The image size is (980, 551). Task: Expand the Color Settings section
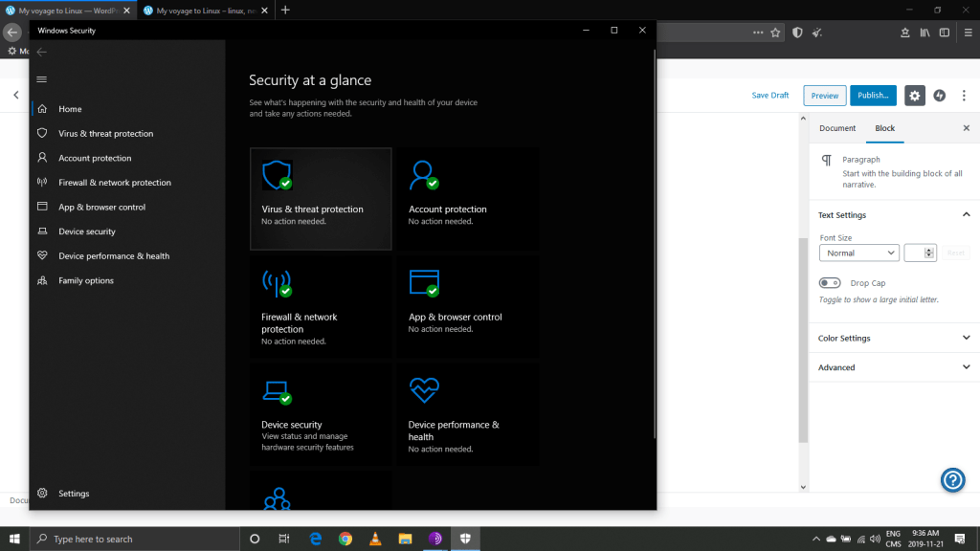point(894,339)
